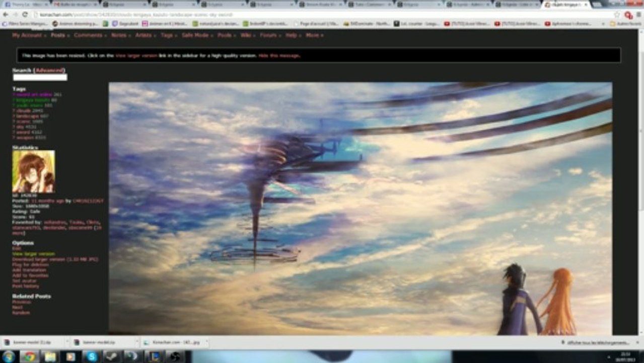Click the konachan.com address bar

[x=322, y=15]
